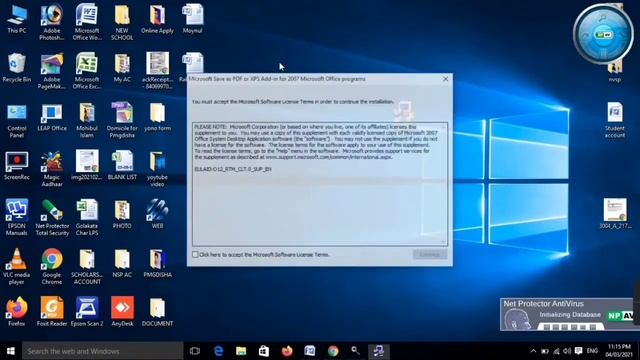Open Chrome from the taskbar

tap(333, 351)
